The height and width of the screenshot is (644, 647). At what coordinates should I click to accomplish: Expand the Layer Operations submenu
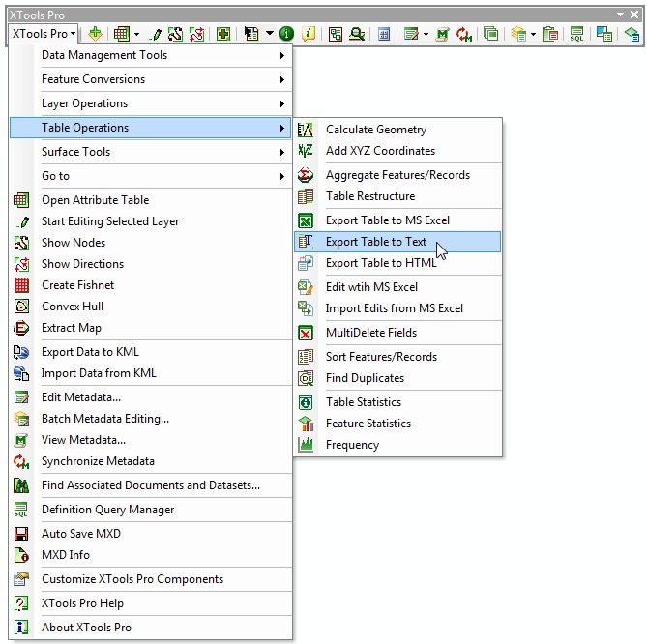point(151,103)
